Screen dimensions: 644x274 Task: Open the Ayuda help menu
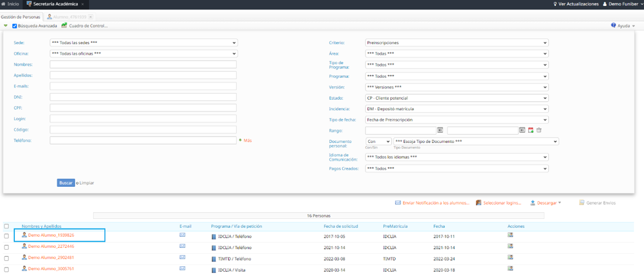pyautogui.click(x=623, y=26)
